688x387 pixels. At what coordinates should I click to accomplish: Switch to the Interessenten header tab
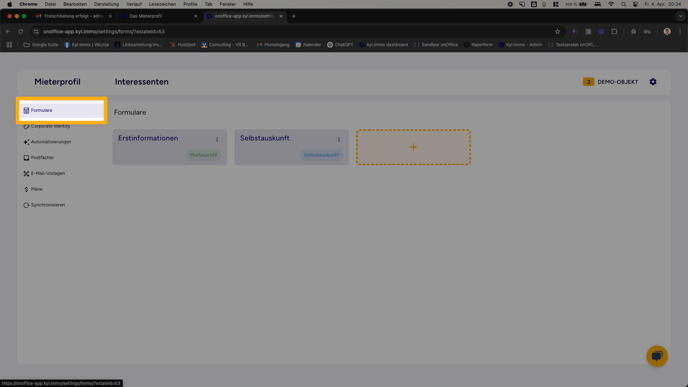142,82
